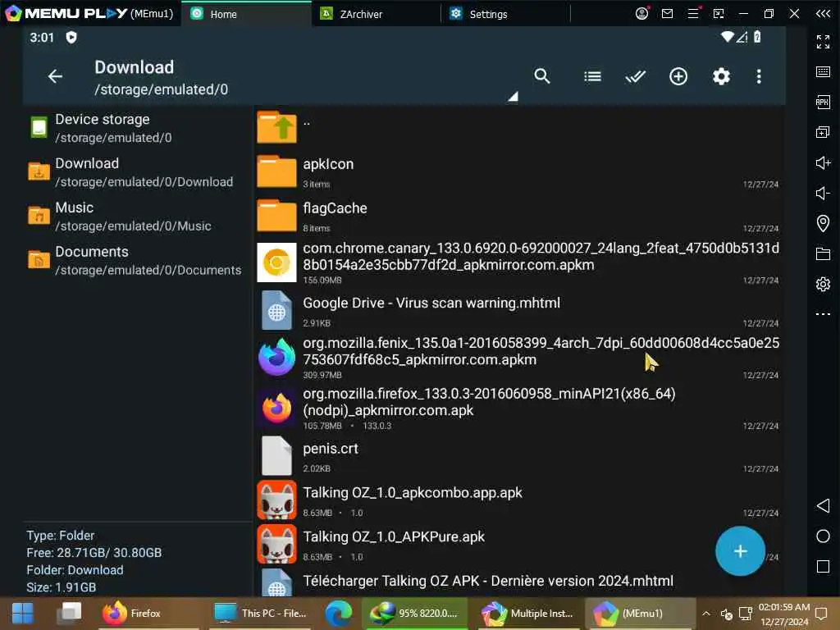This screenshot has height=630, width=840.
Task: Open the Music folder shortcut
Action: (137, 217)
